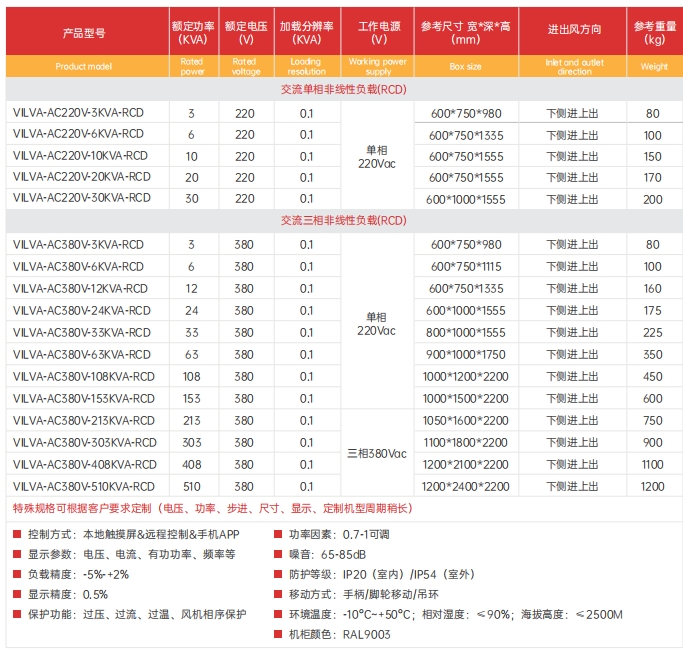This screenshot has height=655, width=683.
Task: Click the VILVA-AC380V-108KVA-RCD model name
Action: point(85,377)
